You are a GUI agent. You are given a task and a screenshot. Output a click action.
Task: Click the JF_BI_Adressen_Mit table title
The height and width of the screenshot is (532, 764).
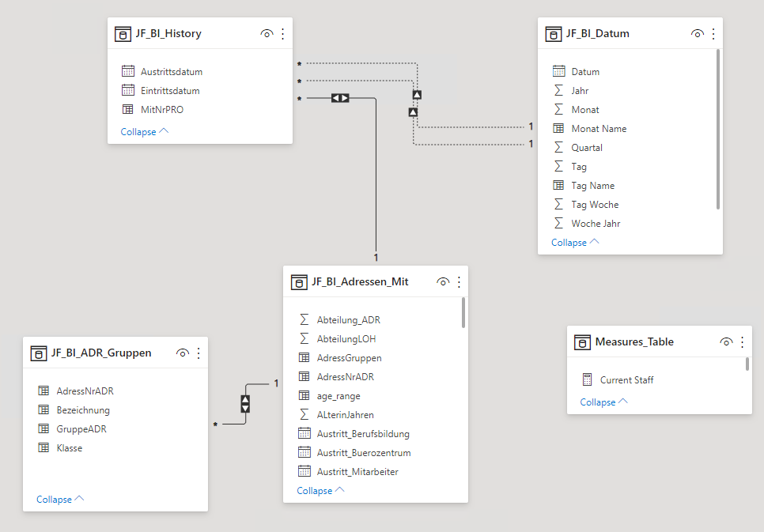[x=360, y=281]
